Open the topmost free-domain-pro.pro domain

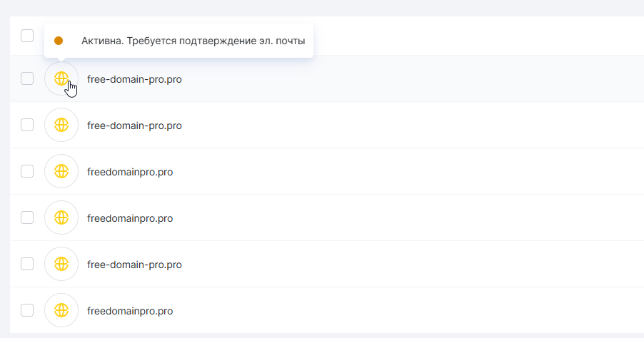click(x=134, y=79)
